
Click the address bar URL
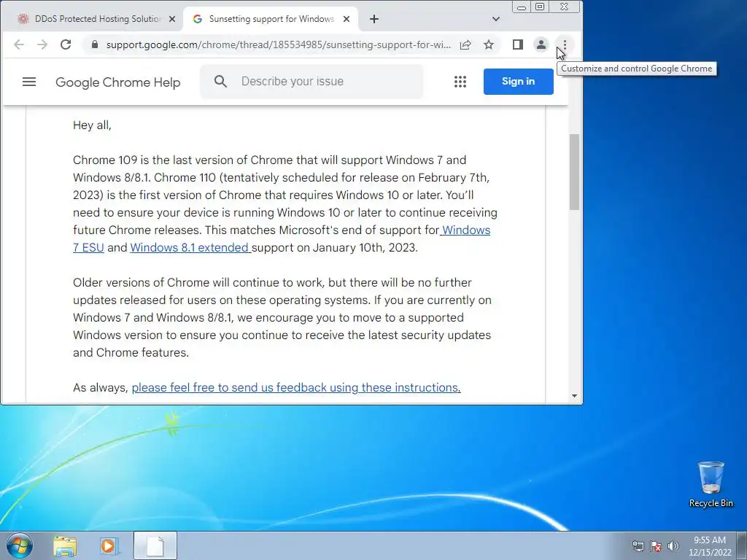(x=278, y=44)
